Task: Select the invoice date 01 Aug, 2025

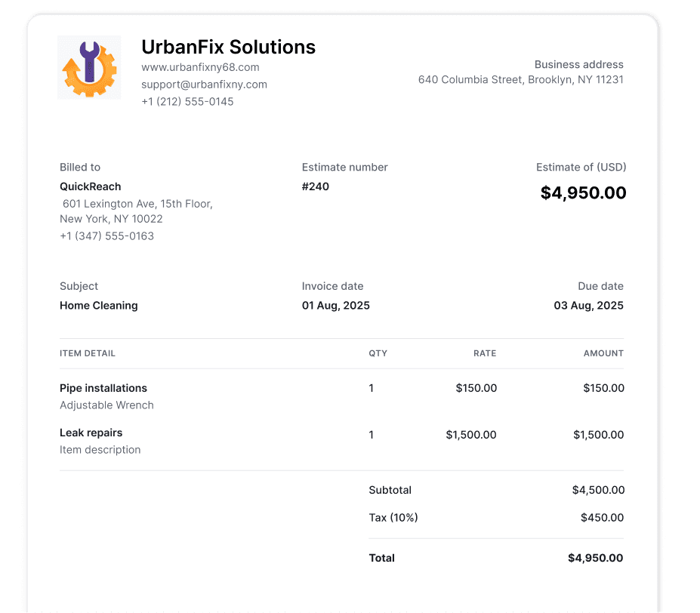Action: pyautogui.click(x=336, y=306)
